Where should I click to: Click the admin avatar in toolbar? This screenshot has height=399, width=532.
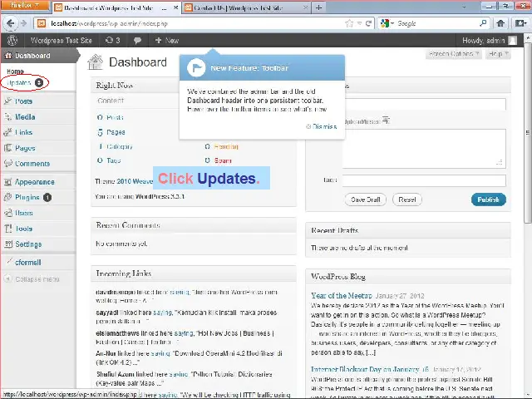click(513, 41)
